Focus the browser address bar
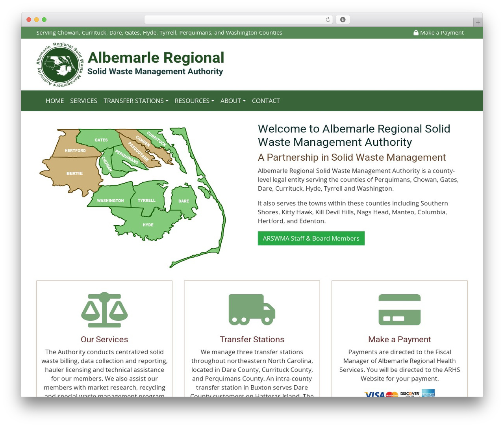The width and height of the screenshot is (504, 427). point(238,20)
